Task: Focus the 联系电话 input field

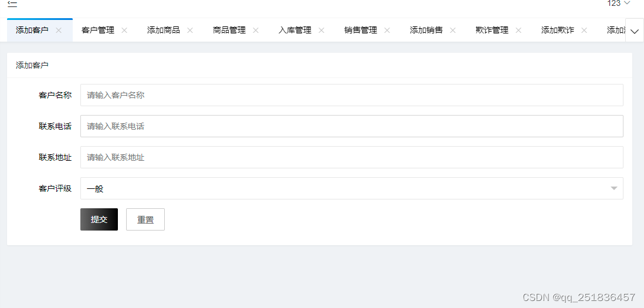Action: point(351,126)
